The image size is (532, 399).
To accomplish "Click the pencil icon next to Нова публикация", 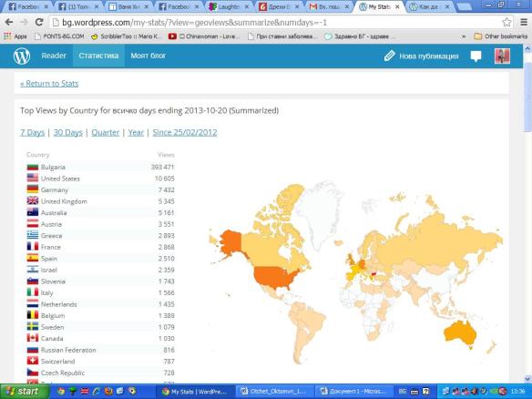I will (x=390, y=56).
